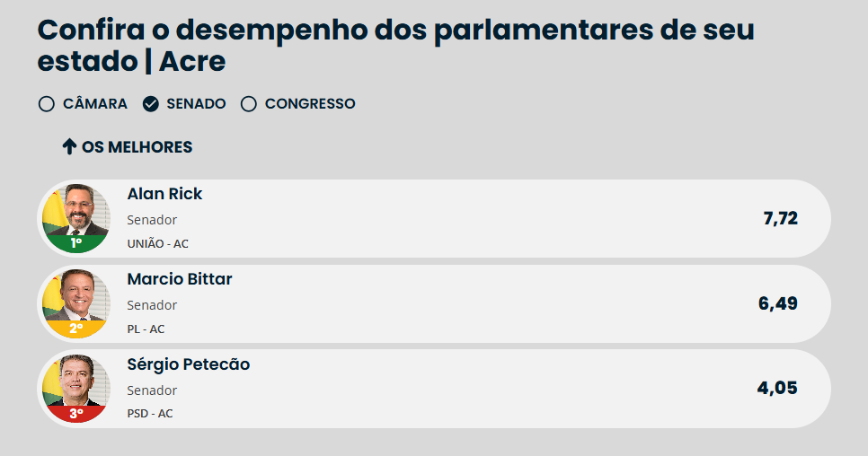This screenshot has width=868, height=456.
Task: Select the Senado radio option
Action: (151, 104)
